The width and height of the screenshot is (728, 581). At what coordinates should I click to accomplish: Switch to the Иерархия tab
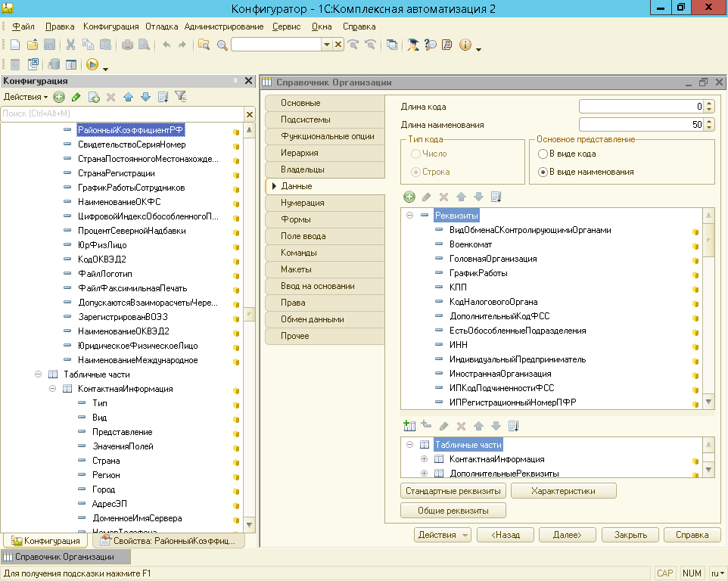click(325, 153)
